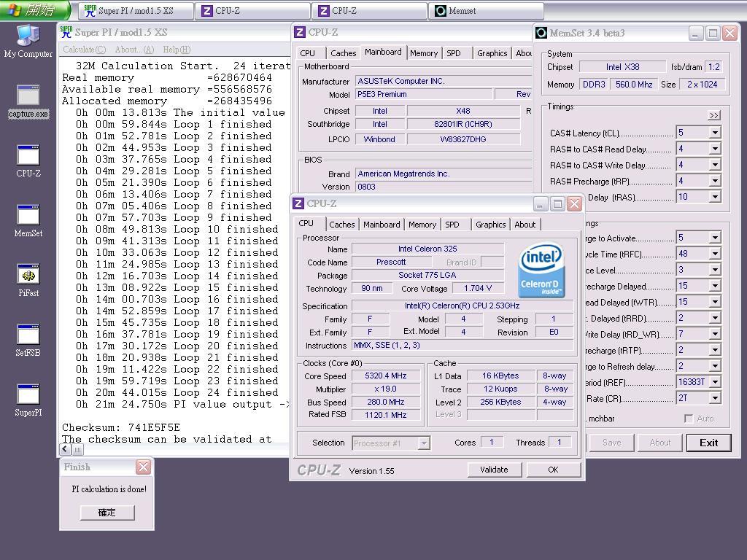
Task: Launch capture.exe desktop icon
Action: pos(28,101)
